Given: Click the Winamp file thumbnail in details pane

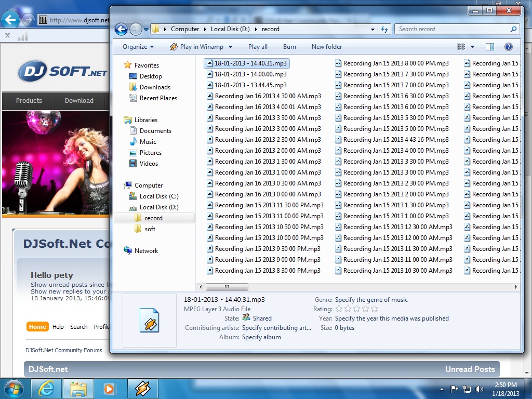Looking at the screenshot, I should click(149, 320).
